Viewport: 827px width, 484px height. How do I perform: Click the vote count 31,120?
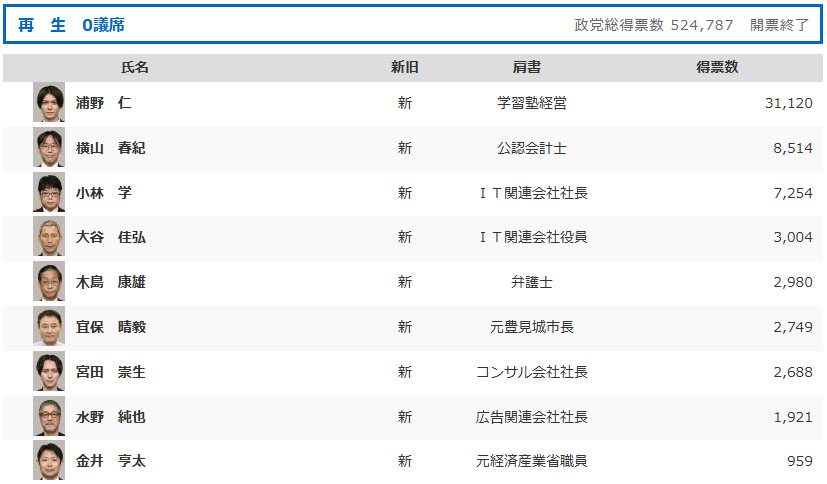point(788,103)
